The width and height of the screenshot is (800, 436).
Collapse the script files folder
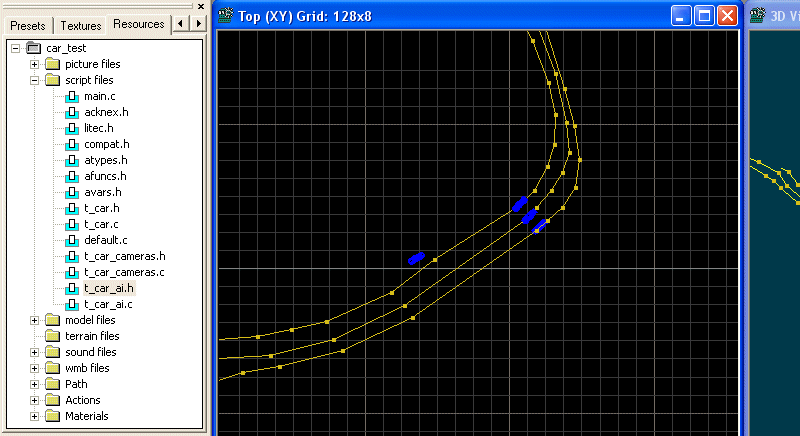tap(35, 80)
